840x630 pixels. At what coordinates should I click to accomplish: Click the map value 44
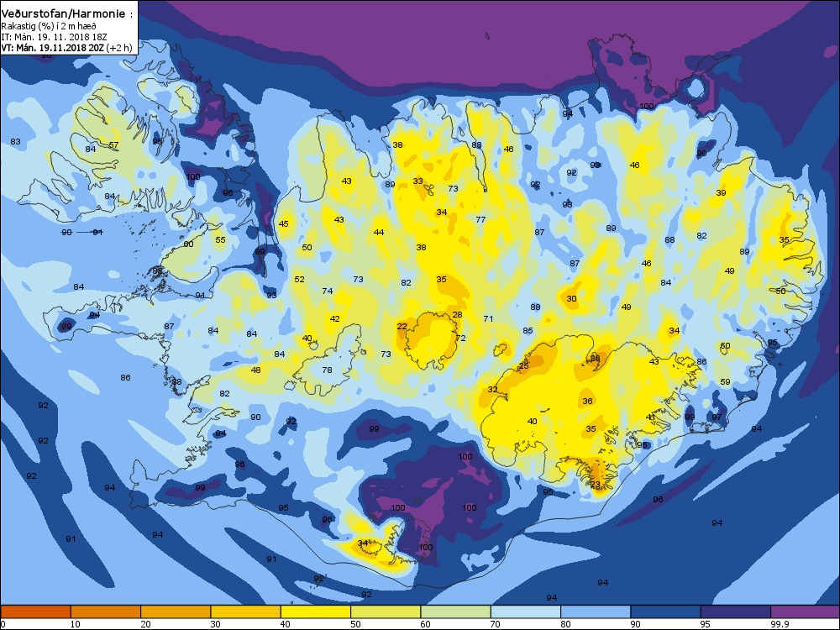pyautogui.click(x=379, y=232)
